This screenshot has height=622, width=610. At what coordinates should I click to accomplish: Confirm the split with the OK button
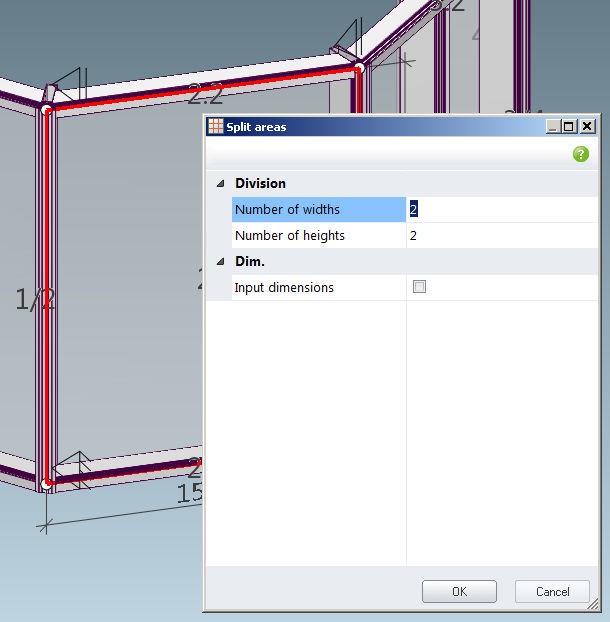pyautogui.click(x=459, y=591)
